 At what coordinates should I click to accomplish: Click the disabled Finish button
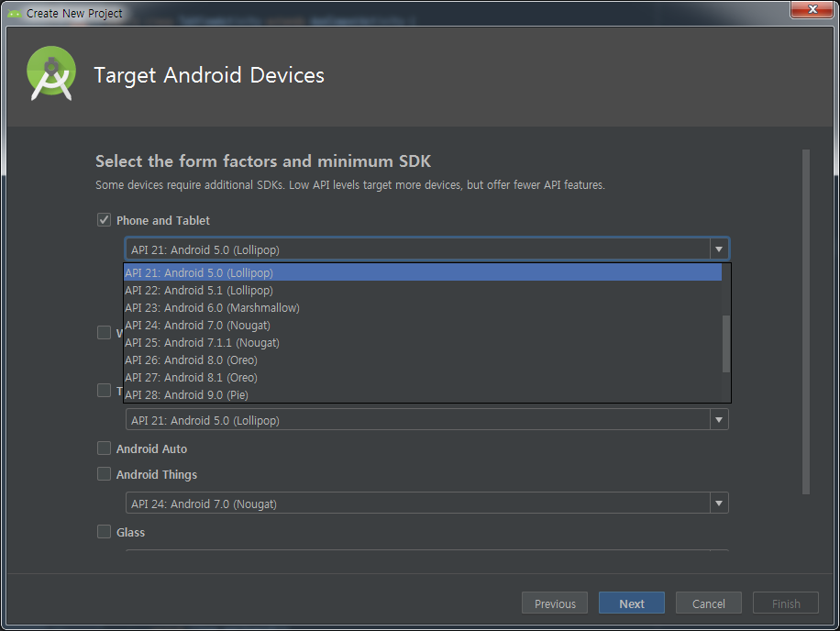click(x=785, y=603)
